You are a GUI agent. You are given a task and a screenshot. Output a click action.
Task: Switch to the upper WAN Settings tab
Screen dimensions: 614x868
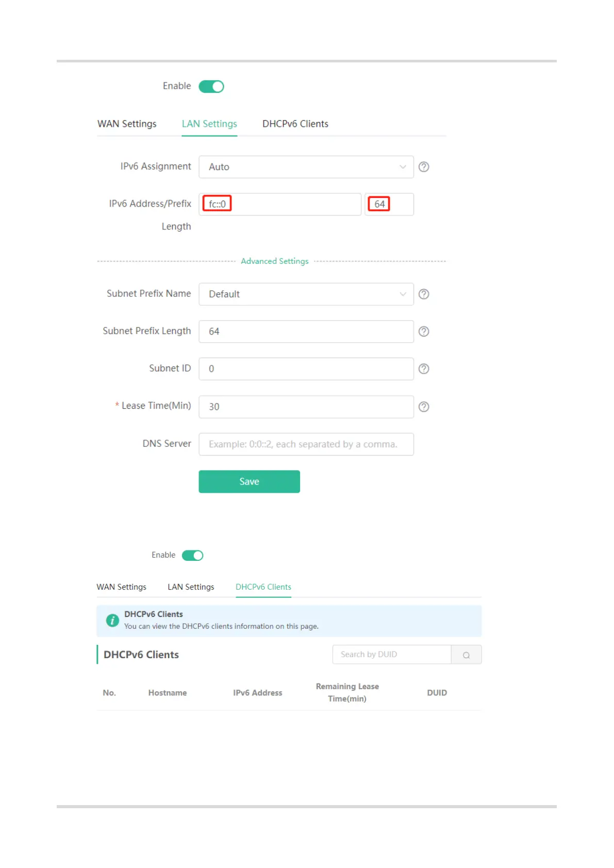click(x=127, y=124)
